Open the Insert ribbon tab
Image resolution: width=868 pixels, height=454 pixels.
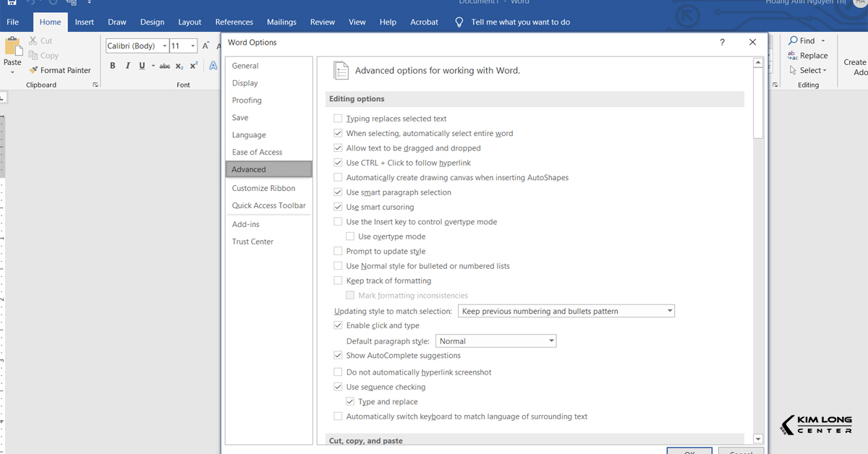point(85,22)
